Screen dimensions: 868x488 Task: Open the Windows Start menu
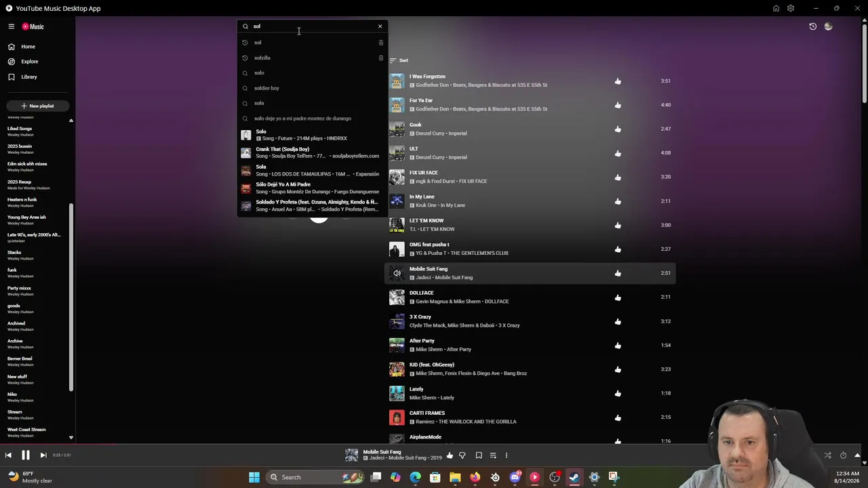point(254,477)
